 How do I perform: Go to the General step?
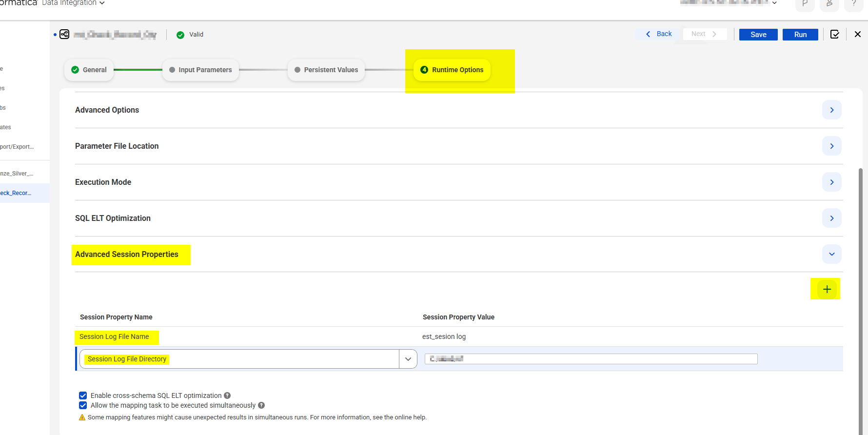pos(89,70)
